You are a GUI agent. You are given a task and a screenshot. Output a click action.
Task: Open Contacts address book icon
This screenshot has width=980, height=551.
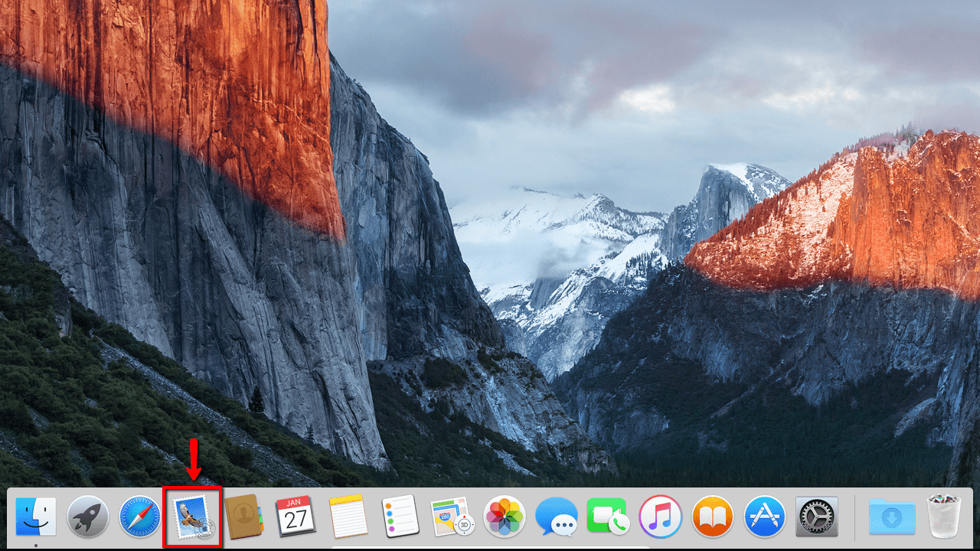coord(244,517)
